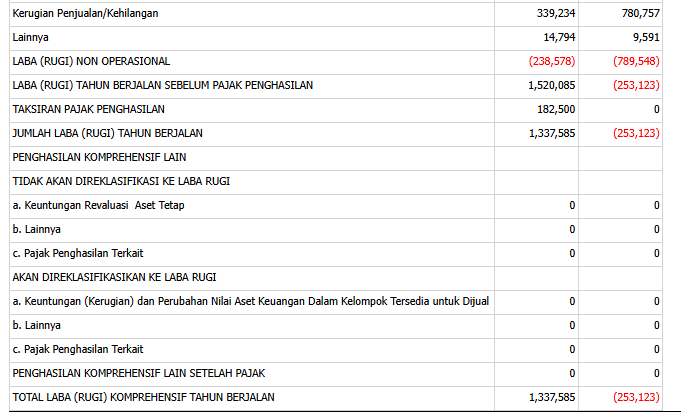
Task: Select AKAN DIREKLASIFIKASIKAN KE LABA RUGI heading
Action: tap(115, 277)
